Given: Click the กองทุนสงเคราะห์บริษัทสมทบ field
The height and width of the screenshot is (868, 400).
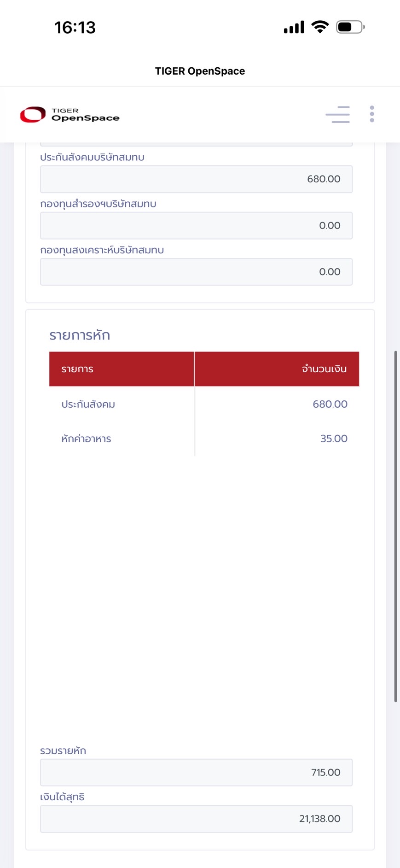Looking at the screenshot, I should click(196, 272).
